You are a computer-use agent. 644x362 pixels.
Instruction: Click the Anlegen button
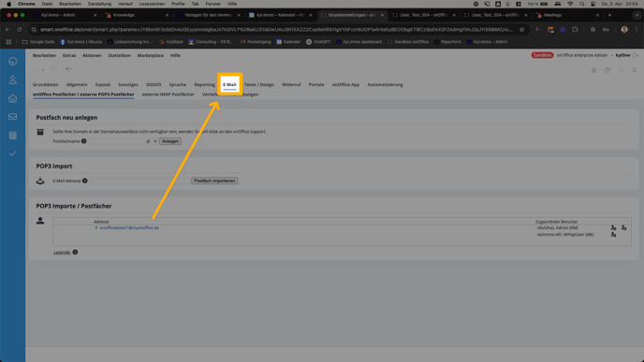170,141
